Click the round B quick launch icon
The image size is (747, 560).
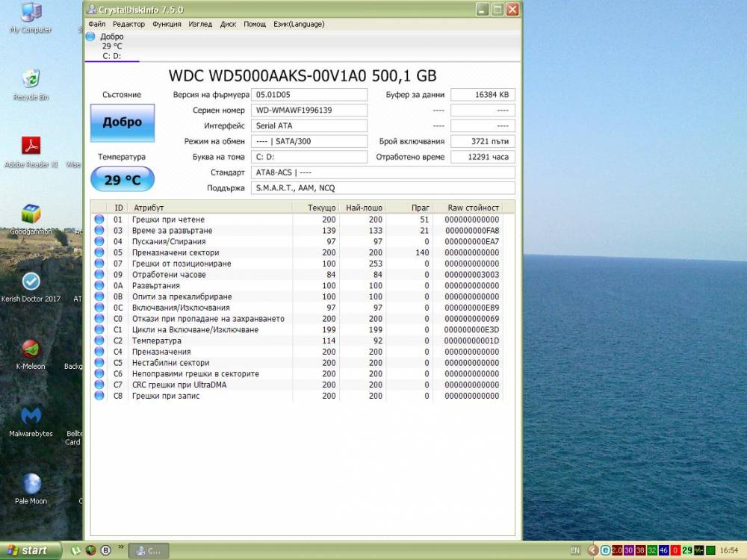click(x=106, y=550)
